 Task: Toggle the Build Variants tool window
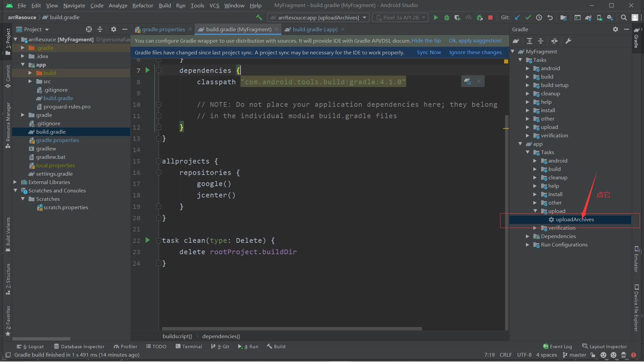pyautogui.click(x=8, y=234)
